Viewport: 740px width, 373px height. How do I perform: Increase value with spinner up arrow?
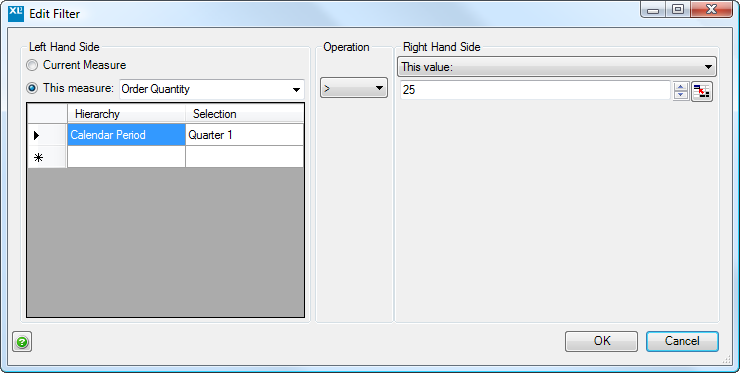point(681,86)
